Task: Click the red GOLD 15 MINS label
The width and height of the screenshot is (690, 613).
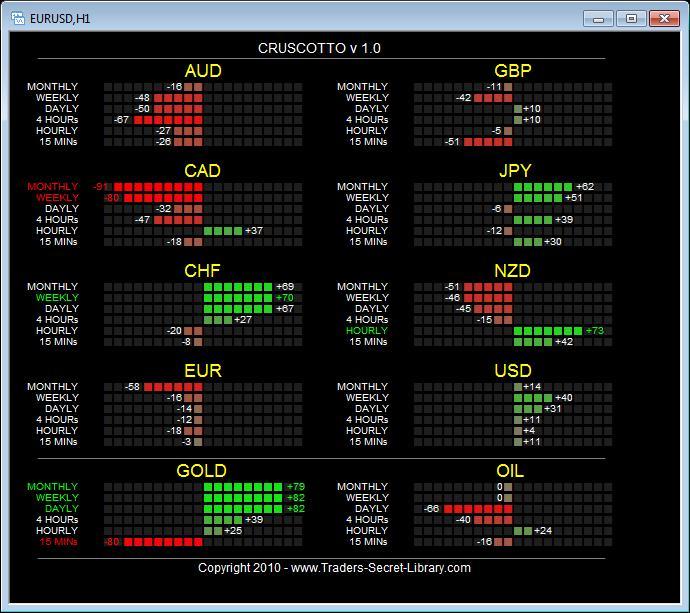Action: (x=58, y=542)
